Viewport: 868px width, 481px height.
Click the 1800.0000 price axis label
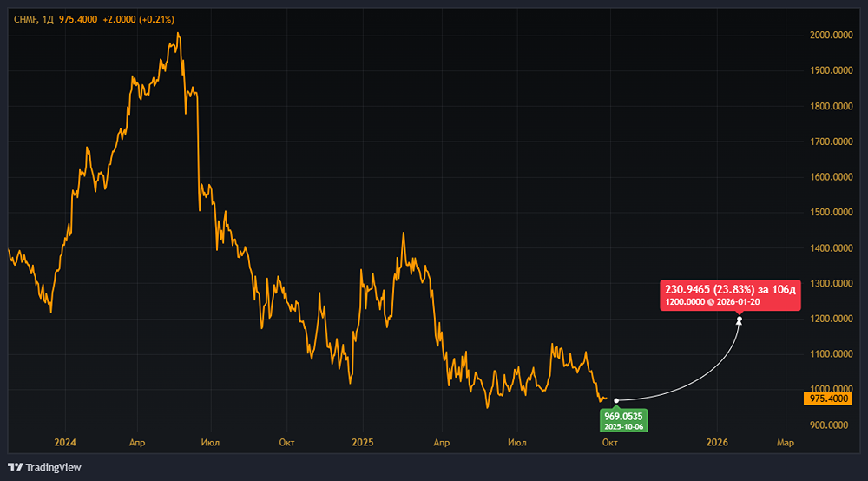point(831,106)
